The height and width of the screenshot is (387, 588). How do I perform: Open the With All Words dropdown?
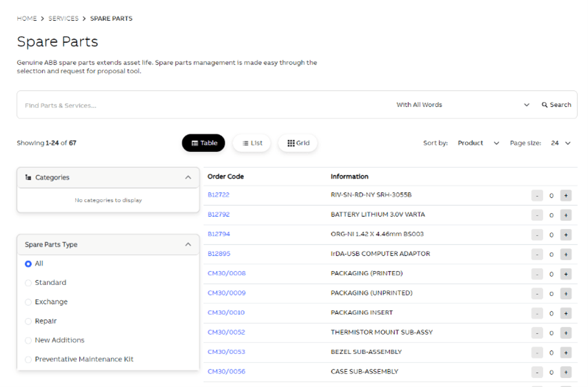click(x=462, y=105)
